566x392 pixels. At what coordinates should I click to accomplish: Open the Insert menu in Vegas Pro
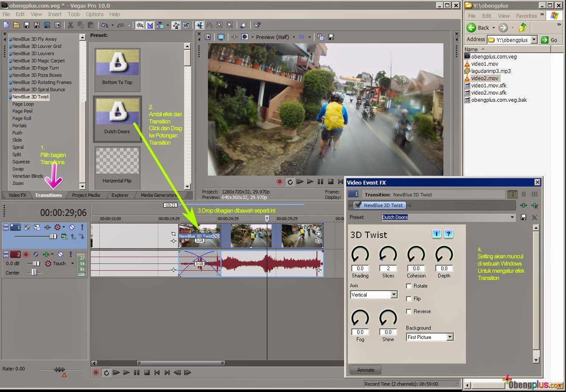[x=55, y=14]
